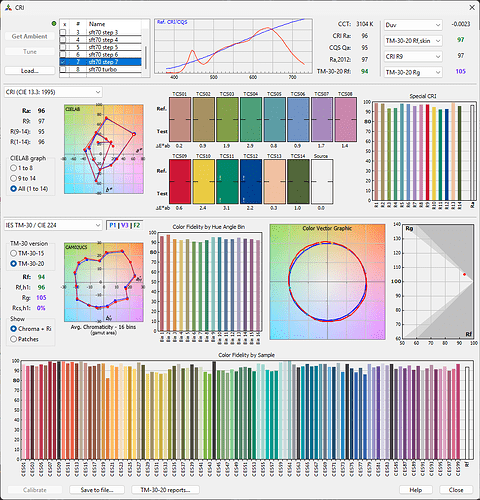The image size is (480, 500).
Task: Click the TM-30-20 reports... button
Action: (165, 490)
